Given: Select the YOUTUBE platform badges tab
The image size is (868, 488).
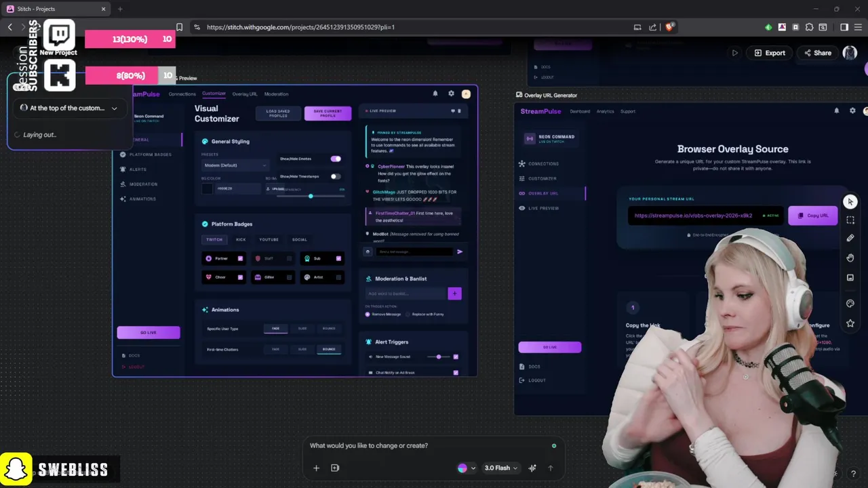Looking at the screenshot, I should pos(269,239).
